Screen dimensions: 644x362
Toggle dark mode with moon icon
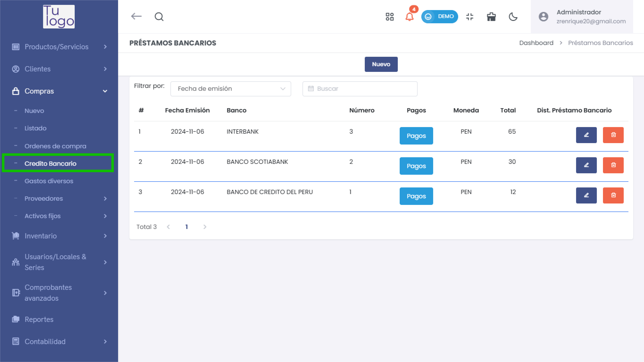513,17
